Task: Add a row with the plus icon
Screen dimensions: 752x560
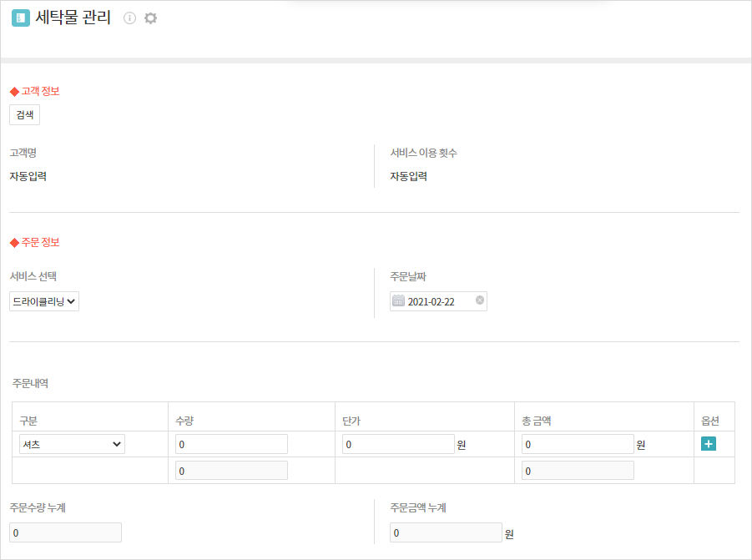Action: (709, 444)
